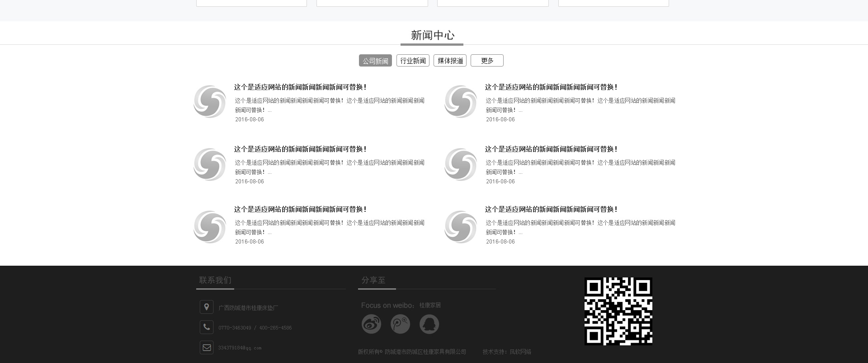This screenshot has height=363, width=868.
Task: Click the location pin icon in footer
Action: click(x=207, y=307)
